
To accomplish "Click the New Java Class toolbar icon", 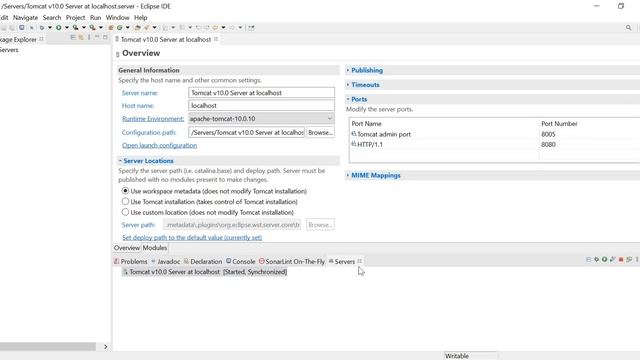I will (x=120, y=28).
